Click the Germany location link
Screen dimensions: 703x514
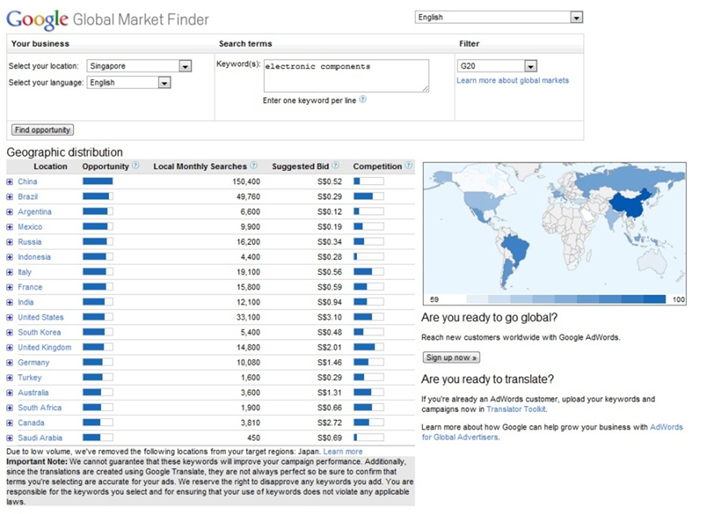pos(34,363)
